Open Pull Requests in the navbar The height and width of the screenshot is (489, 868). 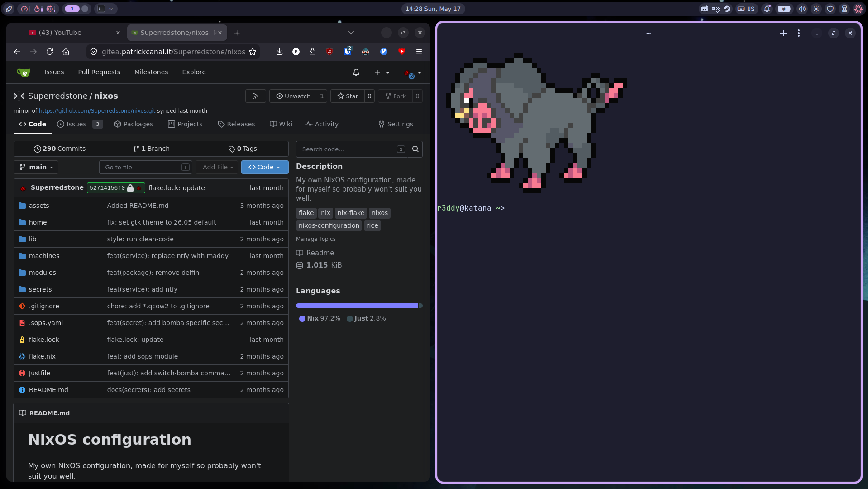click(99, 72)
